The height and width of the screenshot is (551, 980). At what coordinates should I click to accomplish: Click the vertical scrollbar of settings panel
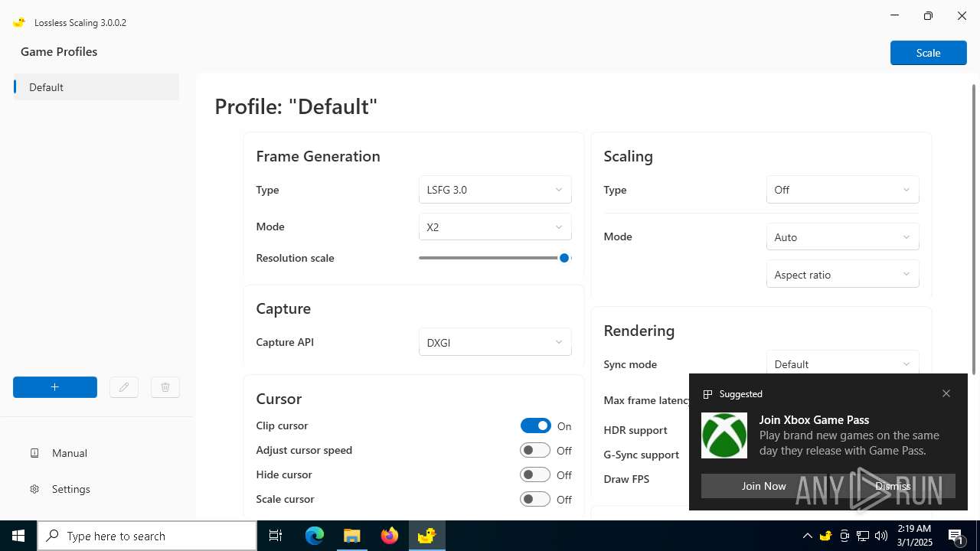click(974, 230)
